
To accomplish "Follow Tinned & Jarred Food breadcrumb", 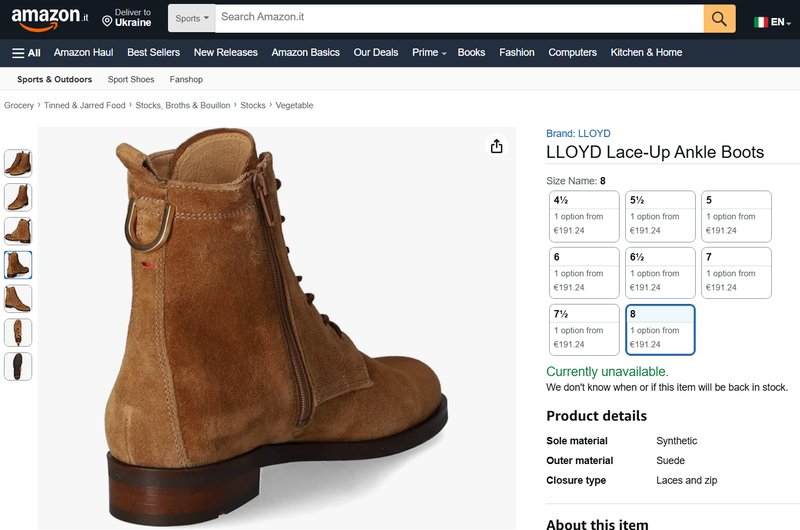I will pos(85,106).
